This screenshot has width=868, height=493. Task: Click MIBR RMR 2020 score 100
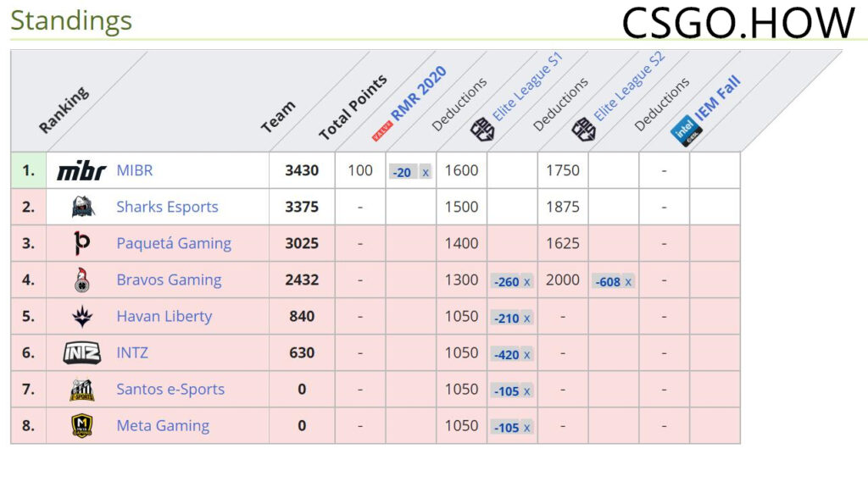point(360,170)
